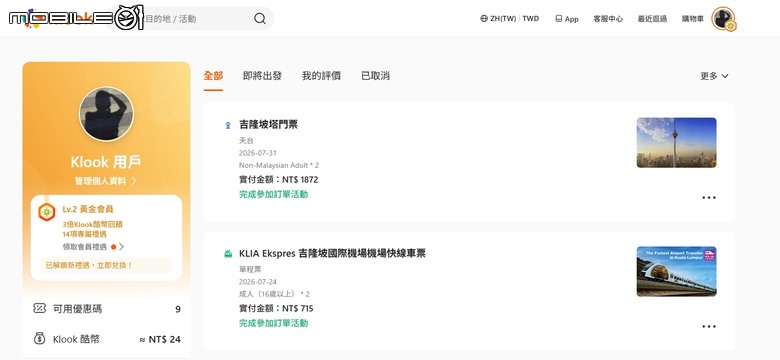Open 領取會員禮遇 member benefits
Viewport: 780px width, 360px height.
[x=93, y=247]
